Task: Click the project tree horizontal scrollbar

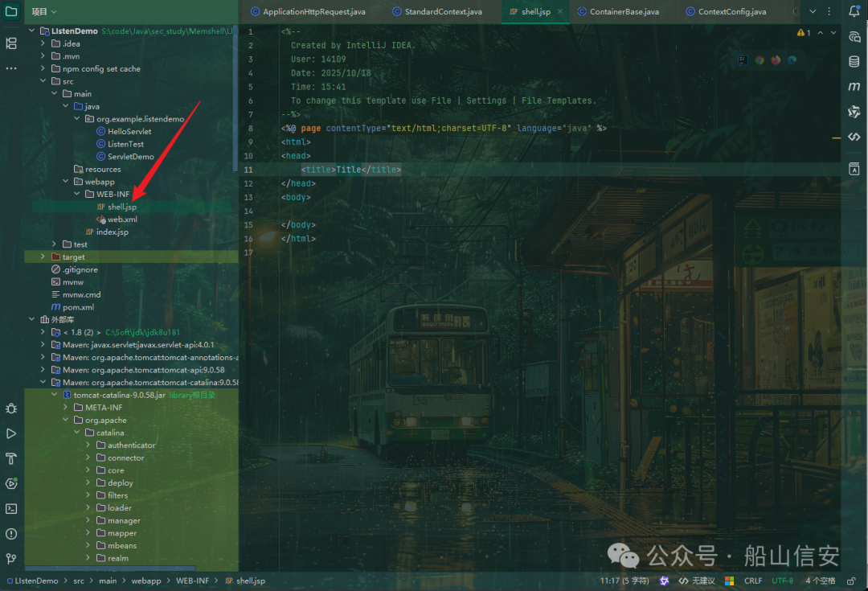Action: coord(109,568)
